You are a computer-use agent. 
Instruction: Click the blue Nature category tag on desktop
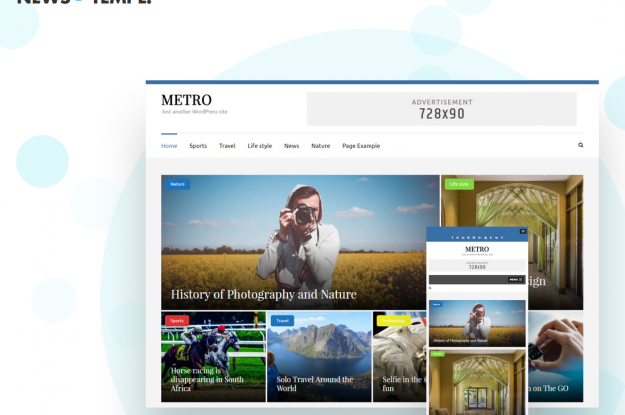pyautogui.click(x=177, y=184)
